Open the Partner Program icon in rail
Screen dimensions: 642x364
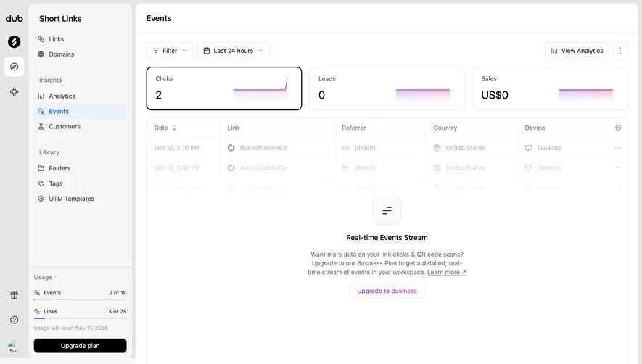click(14, 91)
